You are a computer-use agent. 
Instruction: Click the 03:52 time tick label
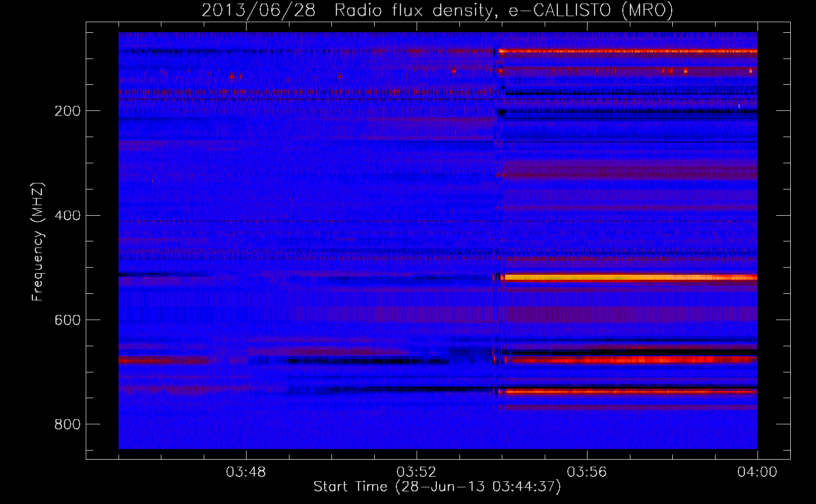click(417, 472)
